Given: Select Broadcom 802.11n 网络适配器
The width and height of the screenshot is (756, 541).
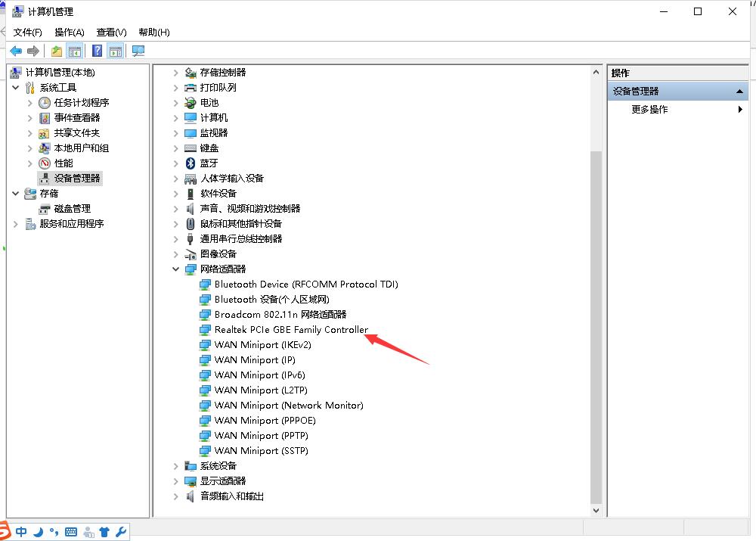Looking at the screenshot, I should click(x=280, y=315).
